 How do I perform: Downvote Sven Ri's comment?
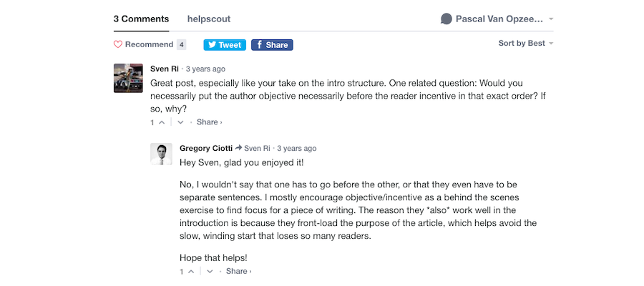180,122
